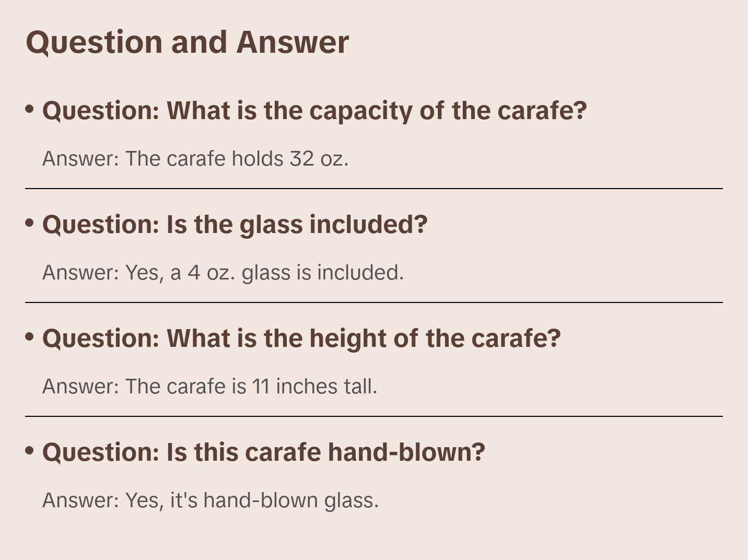Viewport: 748px width, 560px height.
Task: Click the bullet beside the capacity question
Action: pyautogui.click(x=30, y=109)
